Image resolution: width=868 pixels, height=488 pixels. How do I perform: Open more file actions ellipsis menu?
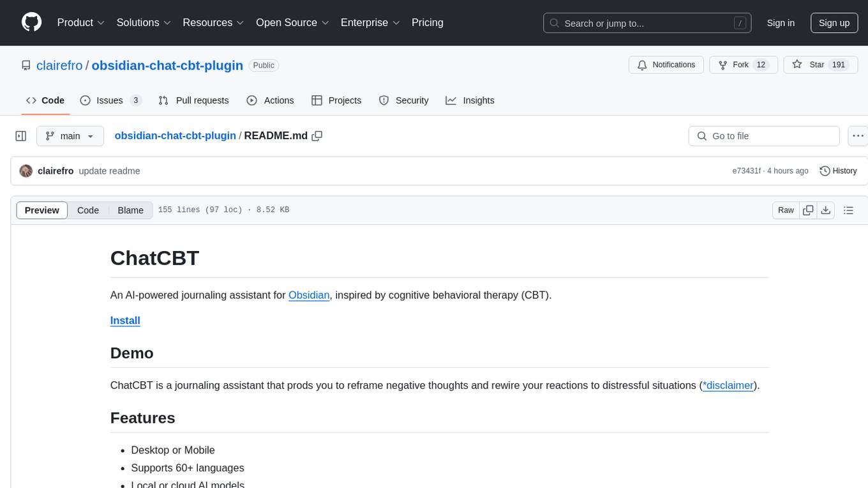[858, 136]
